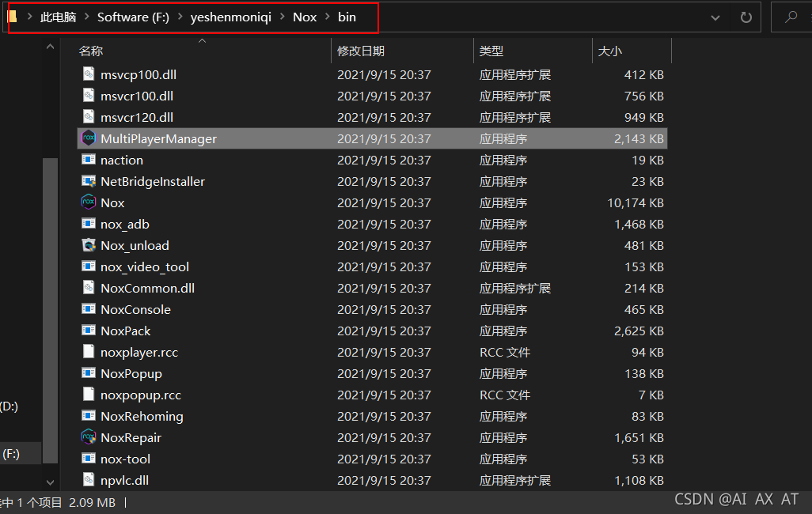Select the (F:) drive in navigation pane
The height and width of the screenshot is (514, 812).
click(11, 454)
